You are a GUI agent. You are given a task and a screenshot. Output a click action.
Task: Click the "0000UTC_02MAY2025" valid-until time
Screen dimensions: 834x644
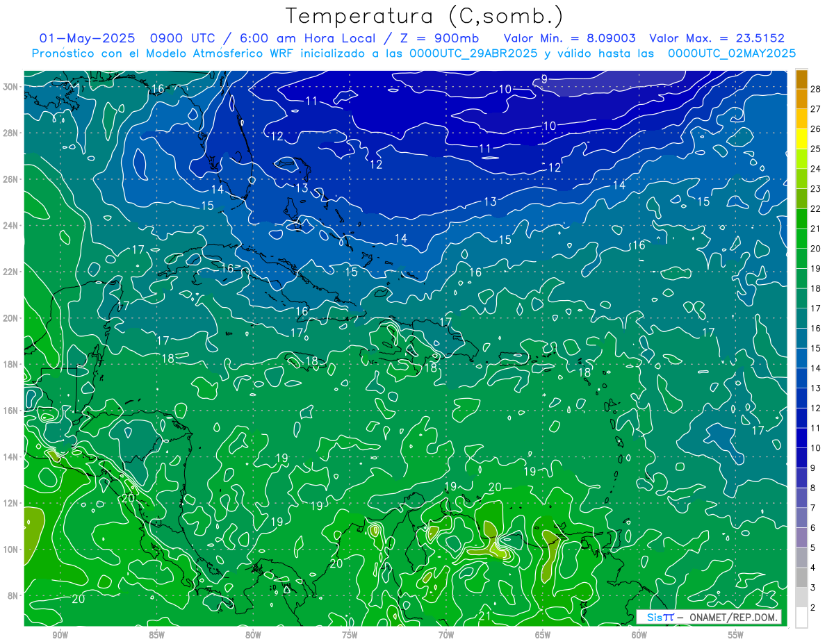click(732, 53)
